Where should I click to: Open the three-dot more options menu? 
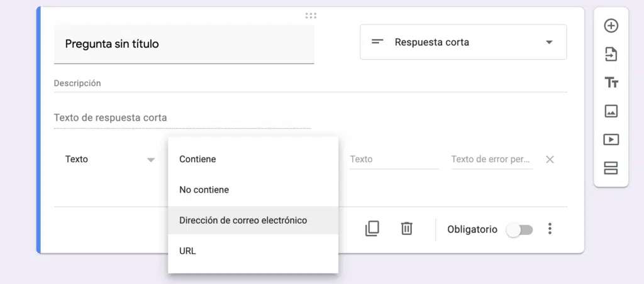pos(550,229)
